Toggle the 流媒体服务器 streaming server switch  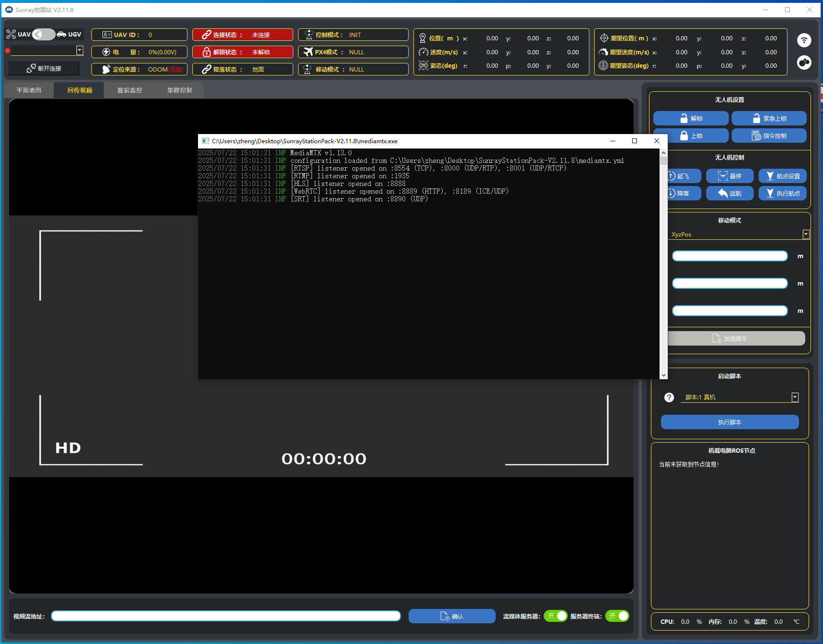[x=555, y=616]
